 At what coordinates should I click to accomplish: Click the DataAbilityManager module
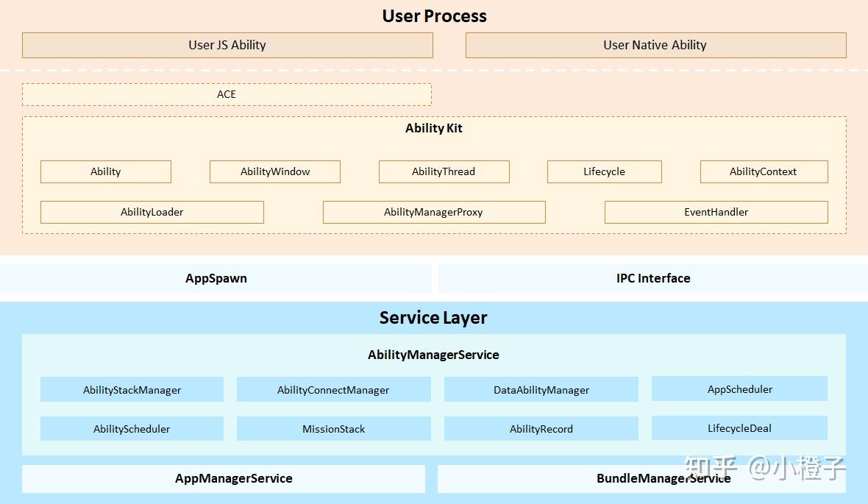click(x=541, y=390)
